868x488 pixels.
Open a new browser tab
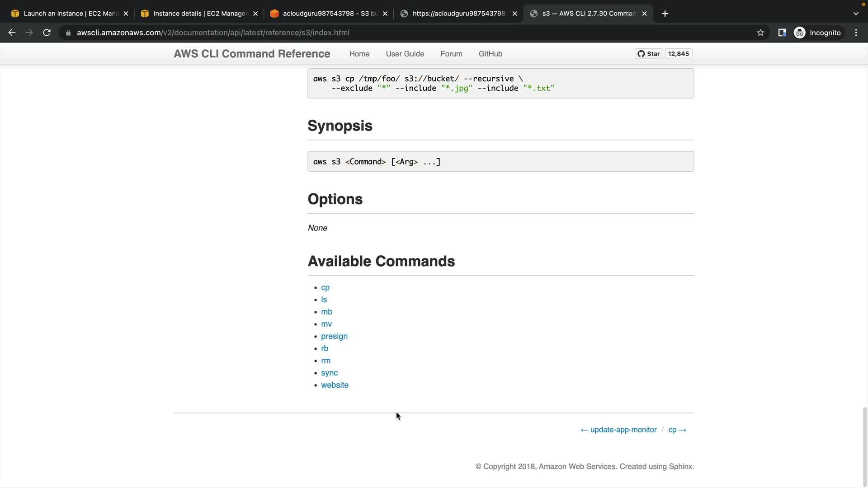coord(665,14)
